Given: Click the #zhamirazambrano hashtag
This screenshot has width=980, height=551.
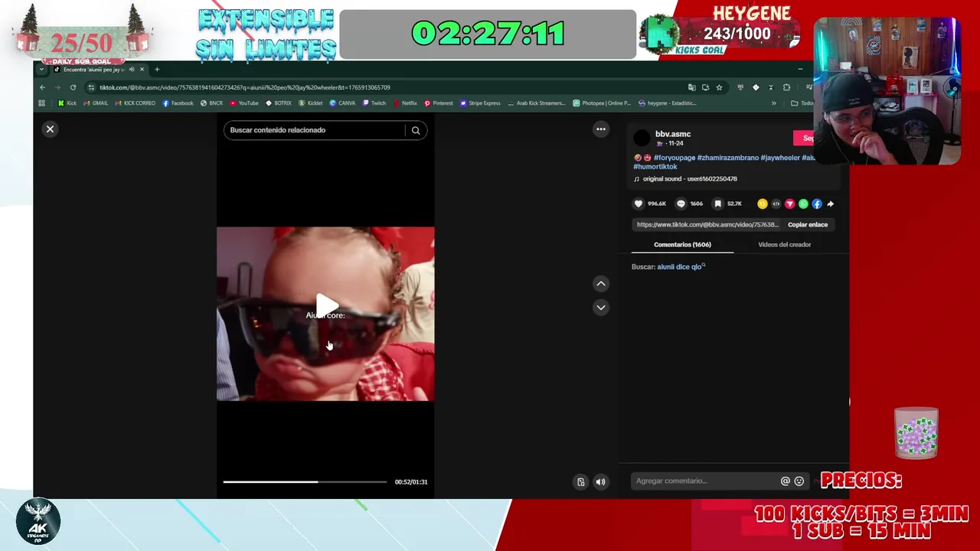Looking at the screenshot, I should point(727,158).
